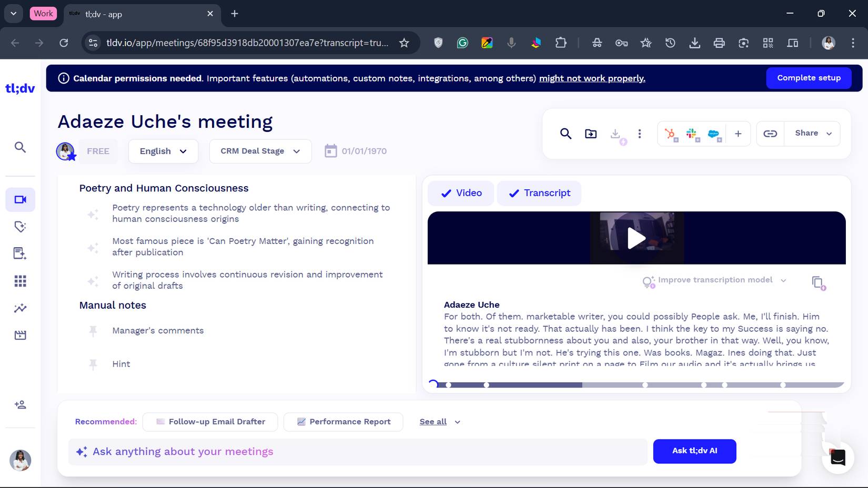
Task: Click the Salesforce integration icon
Action: click(714, 134)
